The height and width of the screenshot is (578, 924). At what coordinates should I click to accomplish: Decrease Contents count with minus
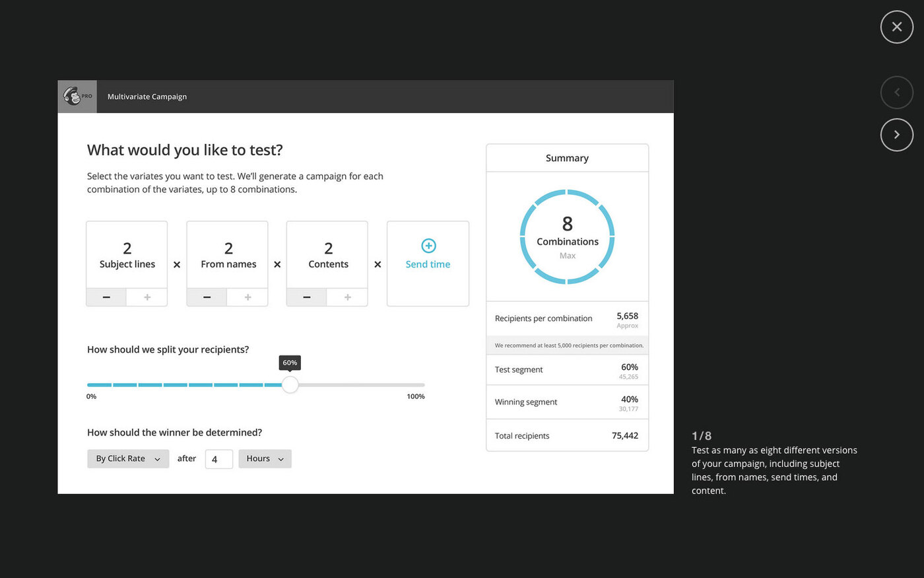[x=307, y=297]
